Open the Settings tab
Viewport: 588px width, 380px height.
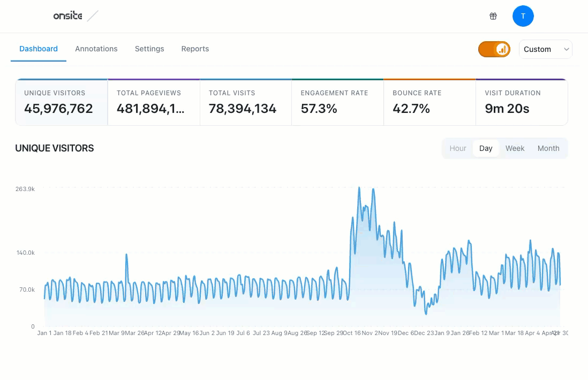pos(149,49)
